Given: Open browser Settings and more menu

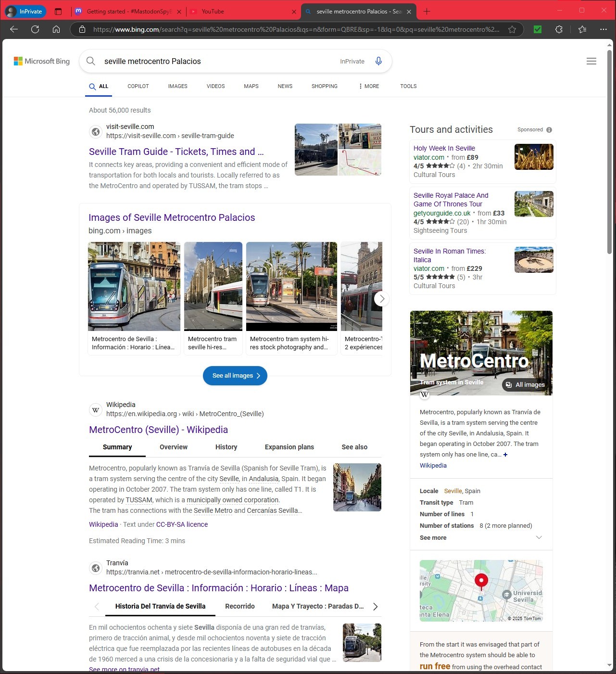Looking at the screenshot, I should pyautogui.click(x=603, y=29).
